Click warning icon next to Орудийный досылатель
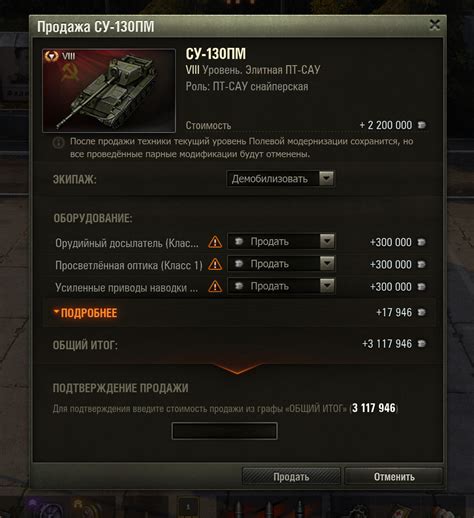Image resolution: width=474 pixels, height=518 pixels. pyautogui.click(x=215, y=242)
